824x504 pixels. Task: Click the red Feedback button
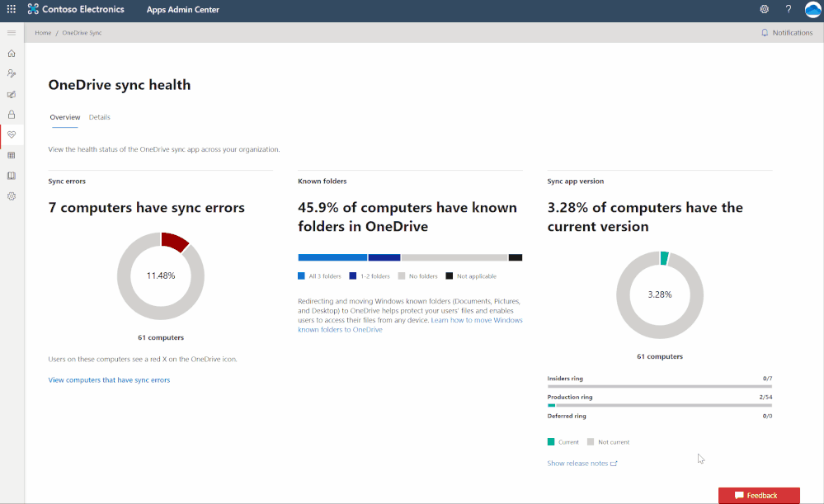pyautogui.click(x=760, y=496)
